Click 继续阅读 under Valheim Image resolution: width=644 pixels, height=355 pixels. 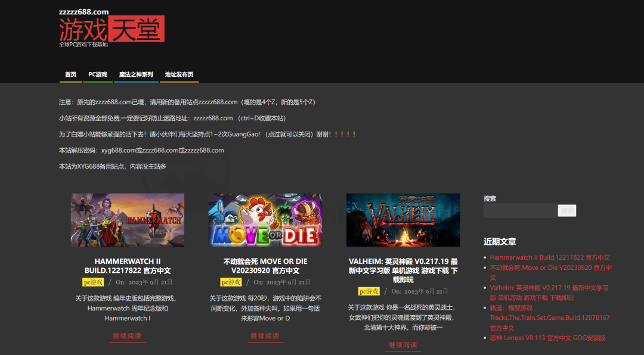pos(403,345)
